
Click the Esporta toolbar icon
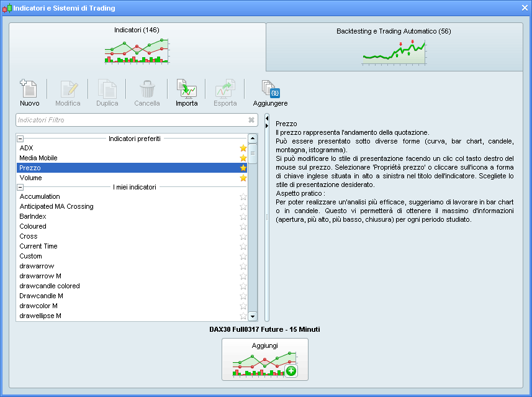coord(225,89)
